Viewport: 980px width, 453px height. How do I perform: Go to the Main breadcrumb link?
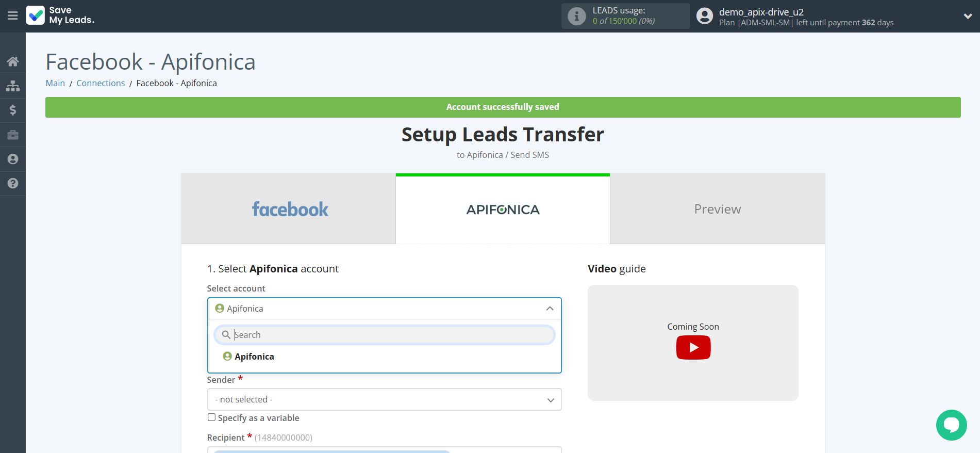[55, 83]
